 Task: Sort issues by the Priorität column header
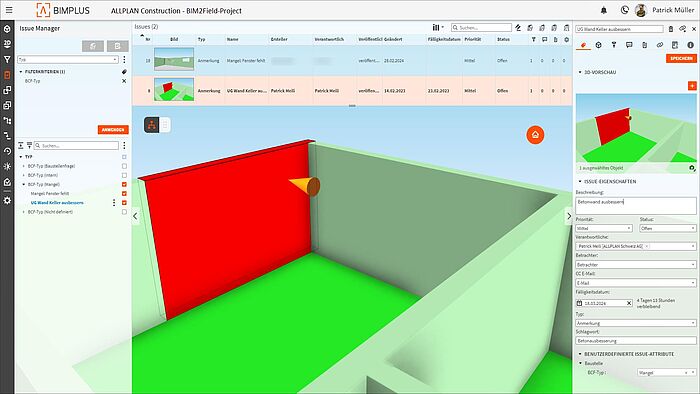click(x=472, y=40)
